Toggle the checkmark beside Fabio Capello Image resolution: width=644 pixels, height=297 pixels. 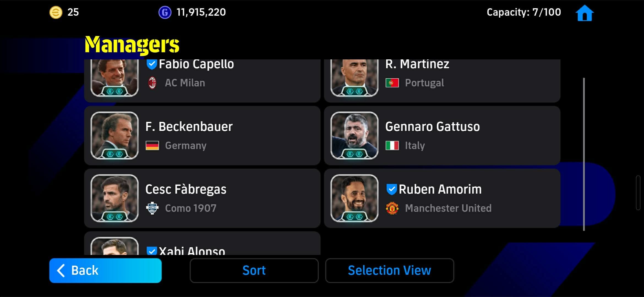click(x=152, y=64)
